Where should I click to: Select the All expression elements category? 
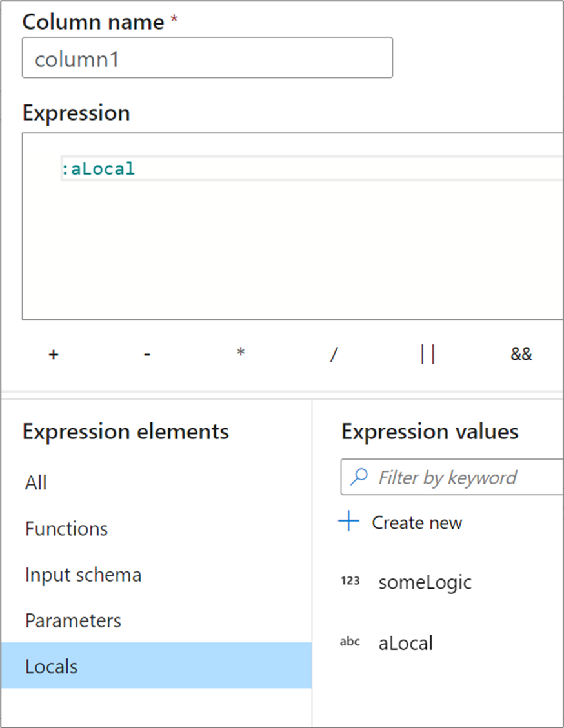36,482
